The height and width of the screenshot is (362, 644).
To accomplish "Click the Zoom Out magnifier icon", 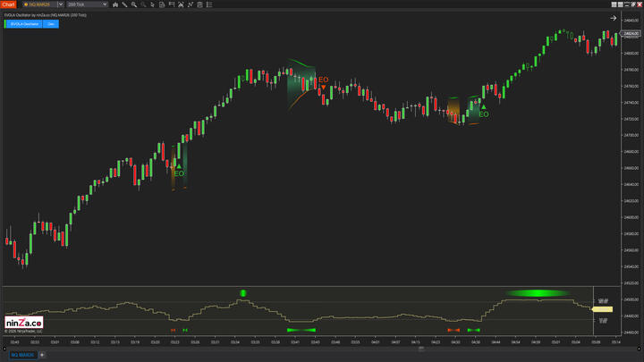I will click(x=143, y=4).
